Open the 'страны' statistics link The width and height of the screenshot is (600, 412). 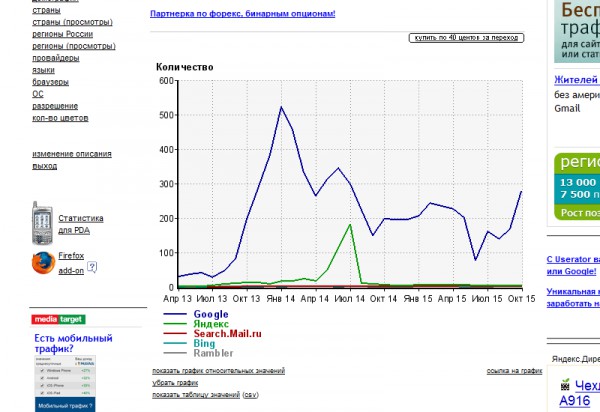[x=46, y=10]
